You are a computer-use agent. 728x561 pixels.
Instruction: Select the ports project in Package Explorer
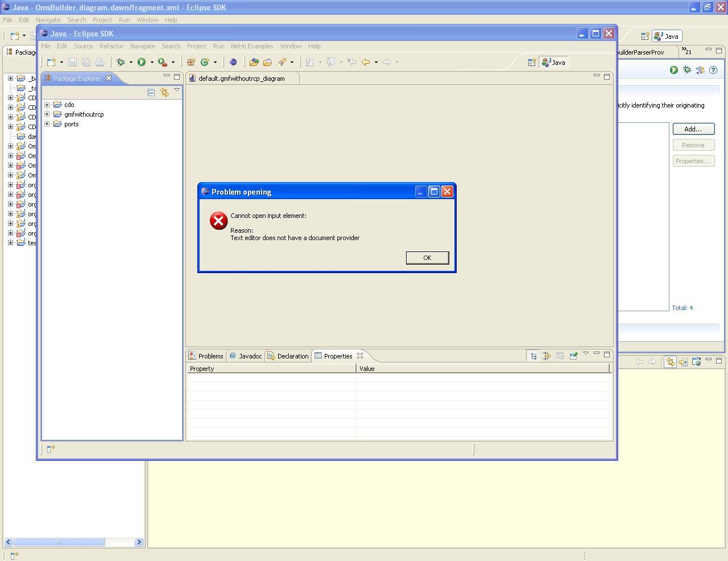click(71, 124)
